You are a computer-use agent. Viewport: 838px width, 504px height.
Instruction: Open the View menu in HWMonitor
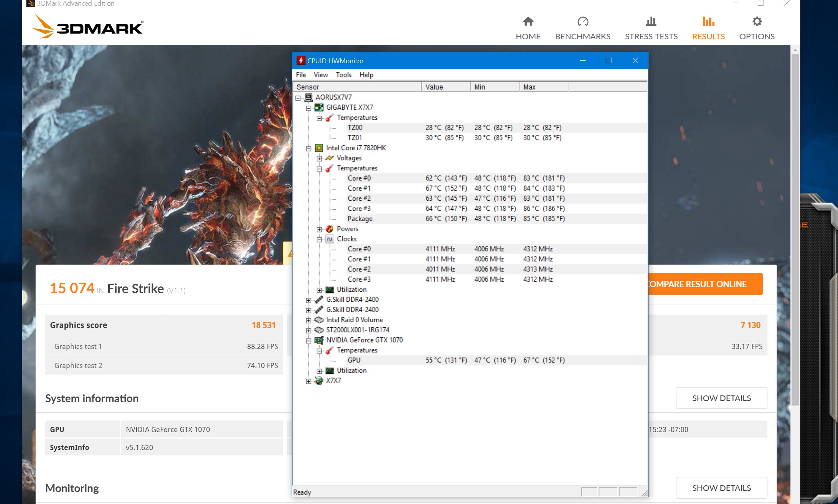click(321, 75)
